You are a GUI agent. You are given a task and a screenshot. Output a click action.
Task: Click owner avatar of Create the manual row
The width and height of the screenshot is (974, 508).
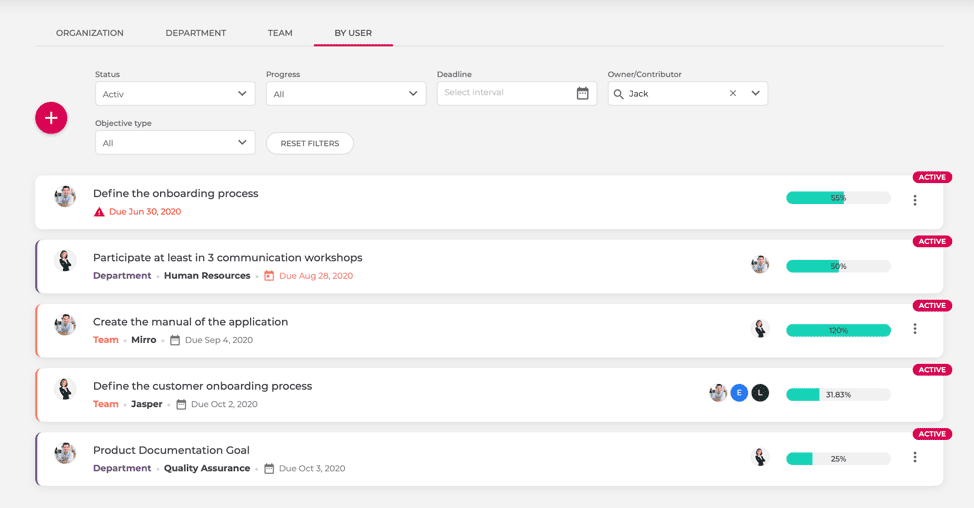click(x=65, y=325)
